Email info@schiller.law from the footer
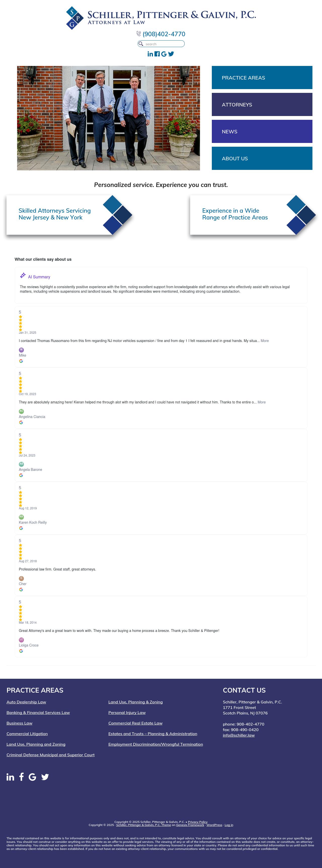The height and width of the screenshot is (868, 322). click(x=239, y=735)
